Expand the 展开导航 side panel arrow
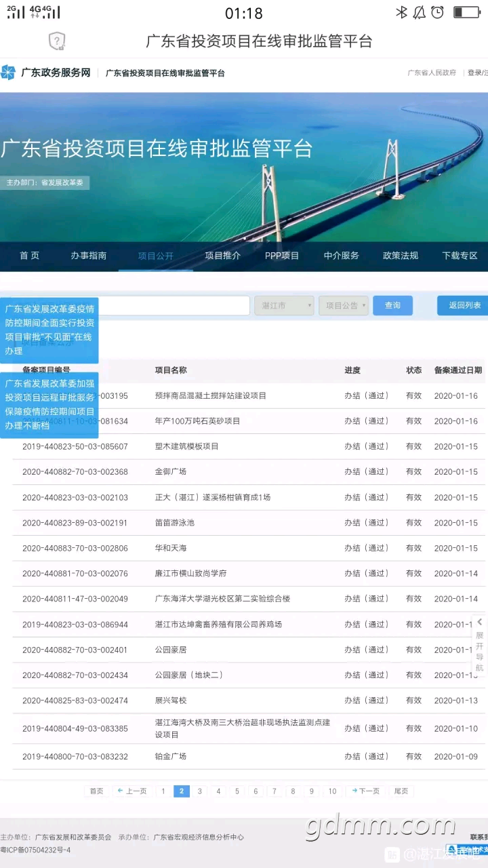488x868 pixels. [480, 621]
